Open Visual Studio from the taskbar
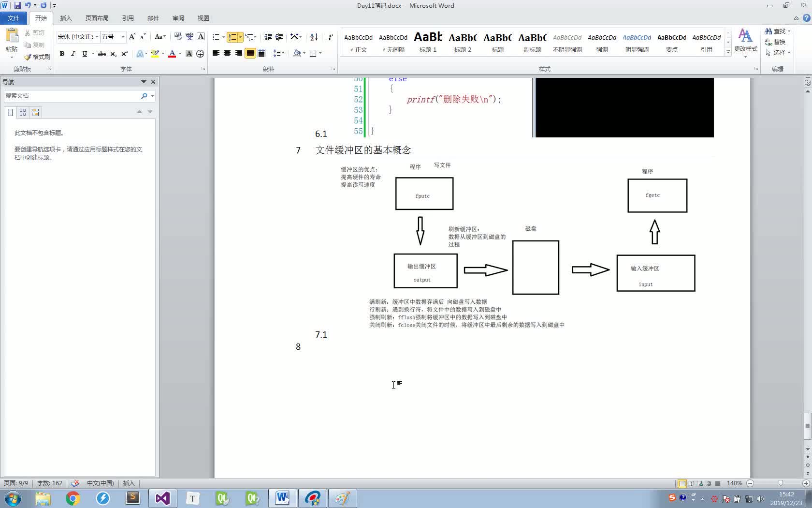Screen dimensions: 812x508 (x=162, y=498)
